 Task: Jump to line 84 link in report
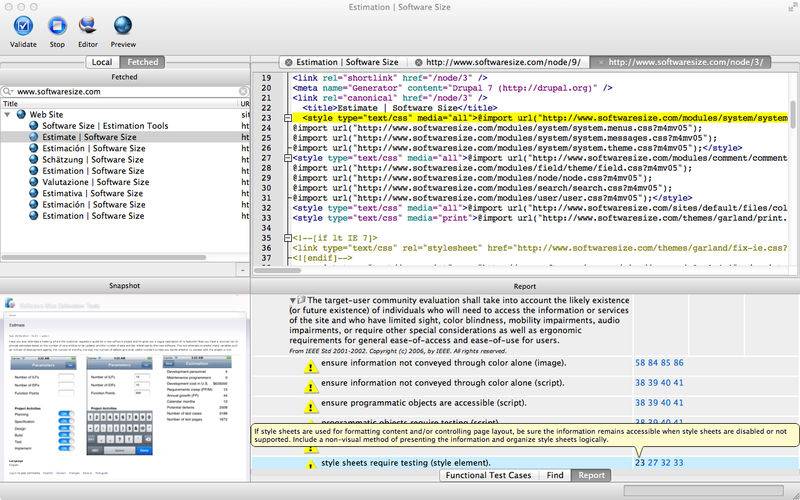[x=653, y=363]
